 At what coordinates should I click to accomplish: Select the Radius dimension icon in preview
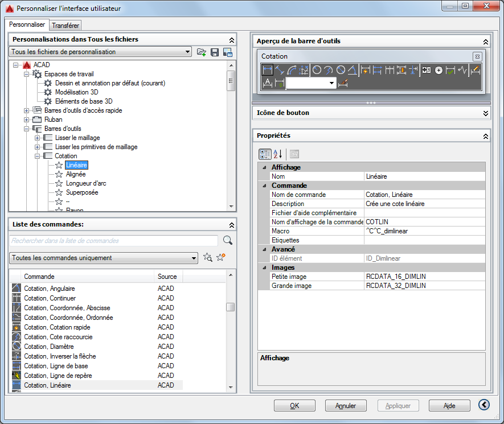(317, 69)
